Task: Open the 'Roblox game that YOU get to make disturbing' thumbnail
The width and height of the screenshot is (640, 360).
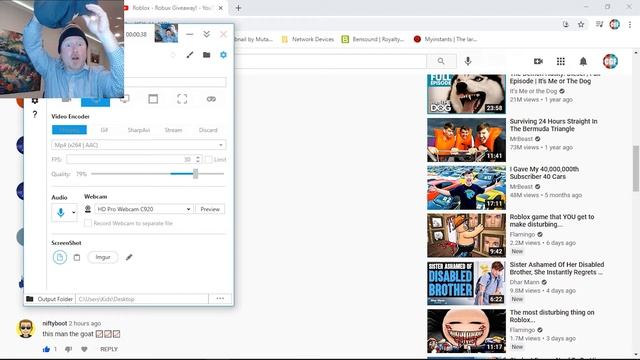Action: click(x=466, y=236)
